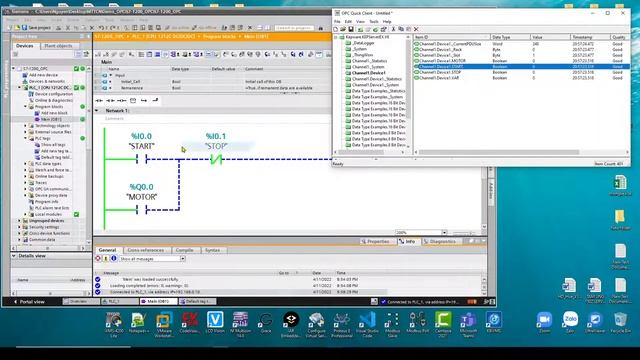Expand the Ungrouped devices node

coord(19,220)
